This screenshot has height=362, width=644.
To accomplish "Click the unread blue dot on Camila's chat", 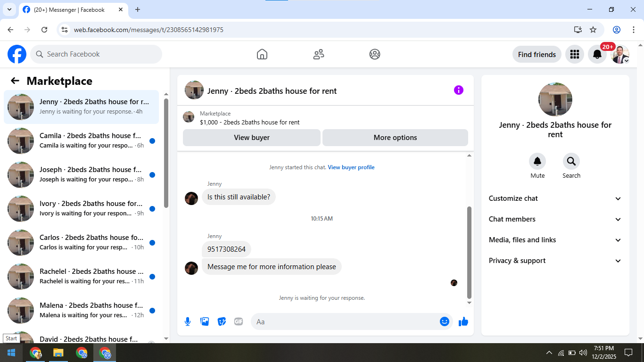I will (152, 141).
